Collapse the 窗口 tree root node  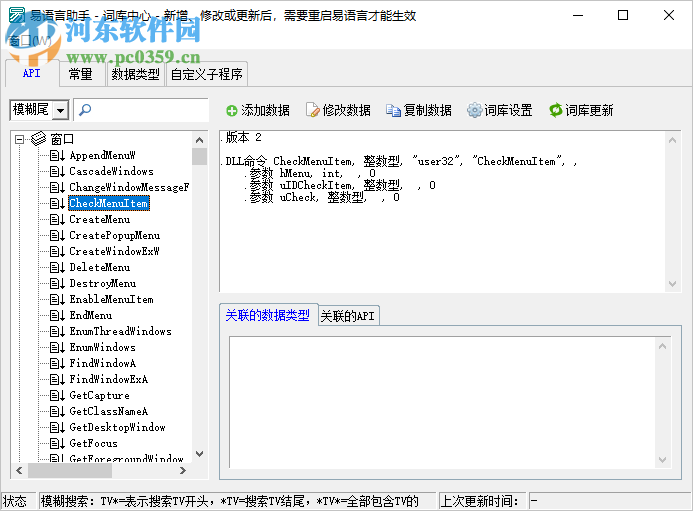tap(19, 139)
